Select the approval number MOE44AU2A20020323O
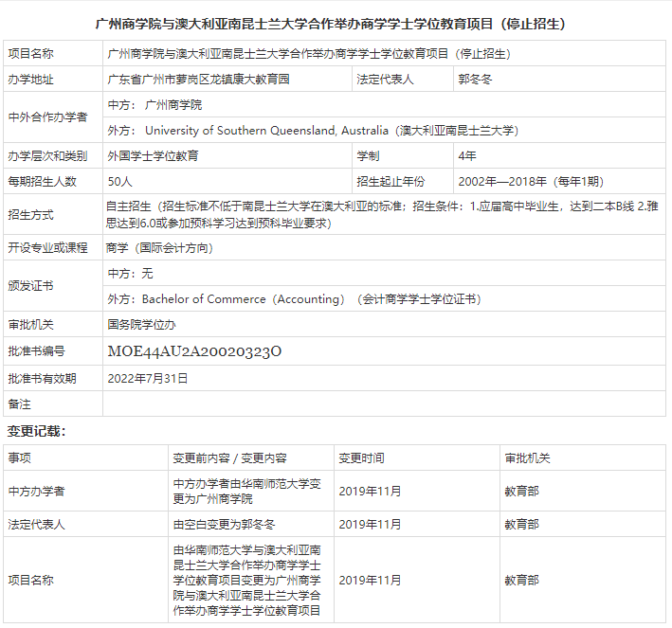Image resolution: width=672 pixels, height=628 pixels. (194, 351)
